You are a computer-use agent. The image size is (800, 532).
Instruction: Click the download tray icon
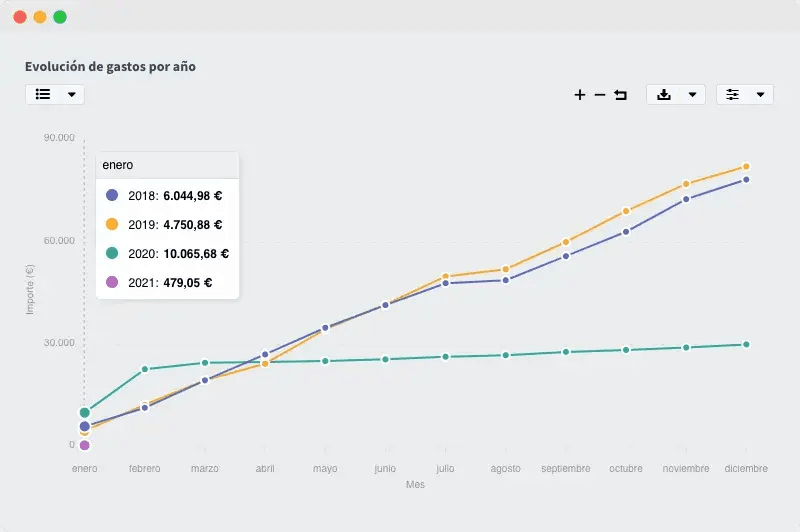coord(664,94)
